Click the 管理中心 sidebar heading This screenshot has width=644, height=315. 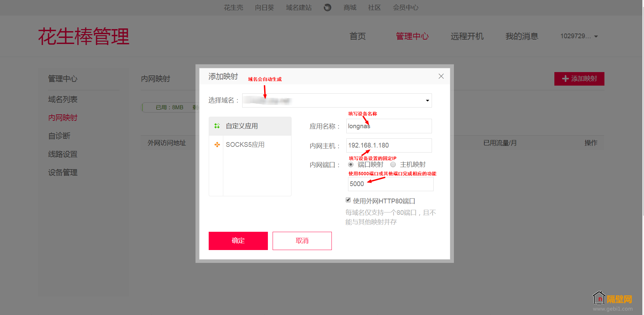click(63, 79)
